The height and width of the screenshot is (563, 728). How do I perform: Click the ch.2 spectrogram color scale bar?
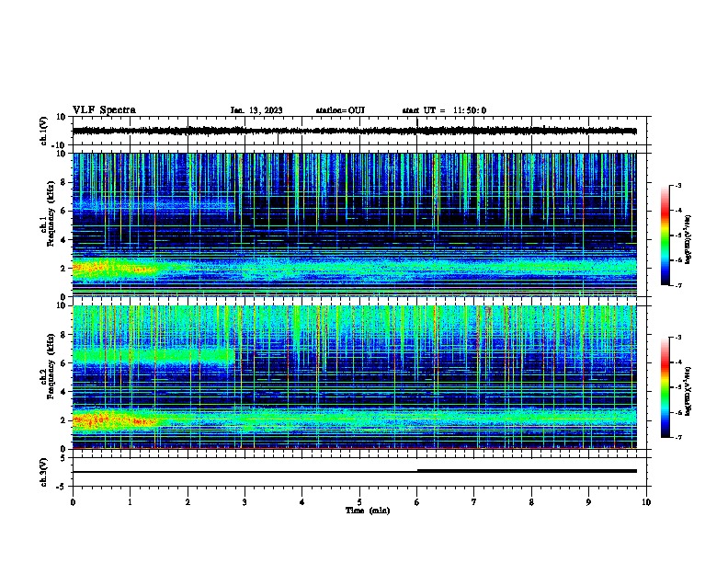tap(665, 387)
